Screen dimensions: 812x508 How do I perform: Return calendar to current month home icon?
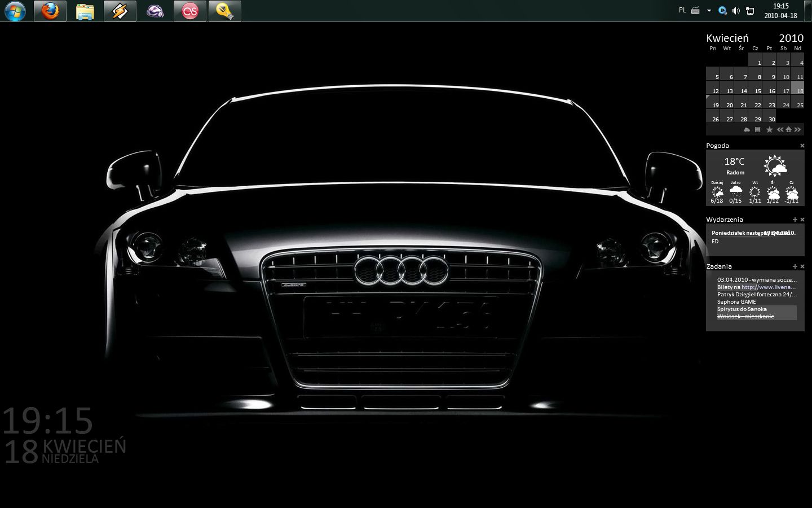point(789,130)
